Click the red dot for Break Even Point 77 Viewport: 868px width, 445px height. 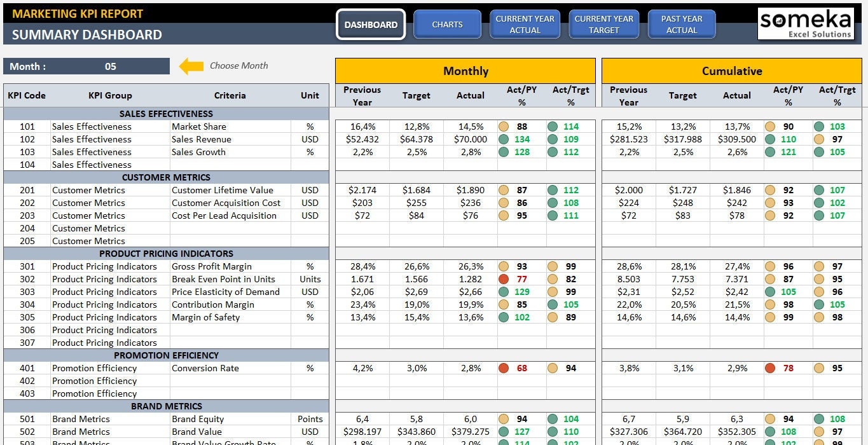pos(503,279)
